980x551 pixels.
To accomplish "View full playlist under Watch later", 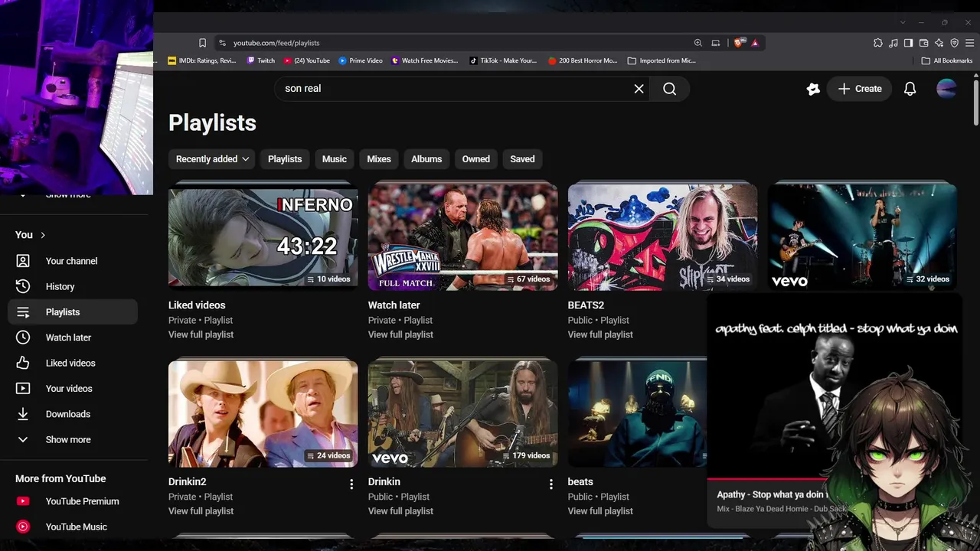I will click(x=401, y=334).
